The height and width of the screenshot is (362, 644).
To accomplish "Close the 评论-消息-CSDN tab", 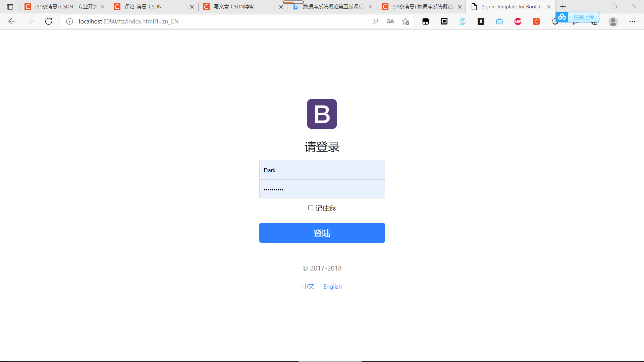I will click(192, 7).
